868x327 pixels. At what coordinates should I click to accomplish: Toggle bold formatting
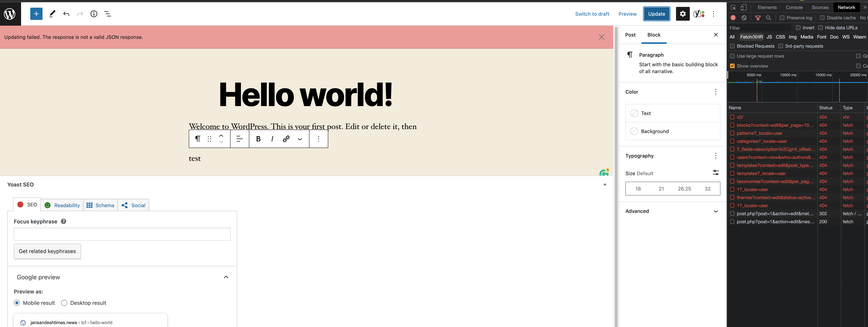258,139
